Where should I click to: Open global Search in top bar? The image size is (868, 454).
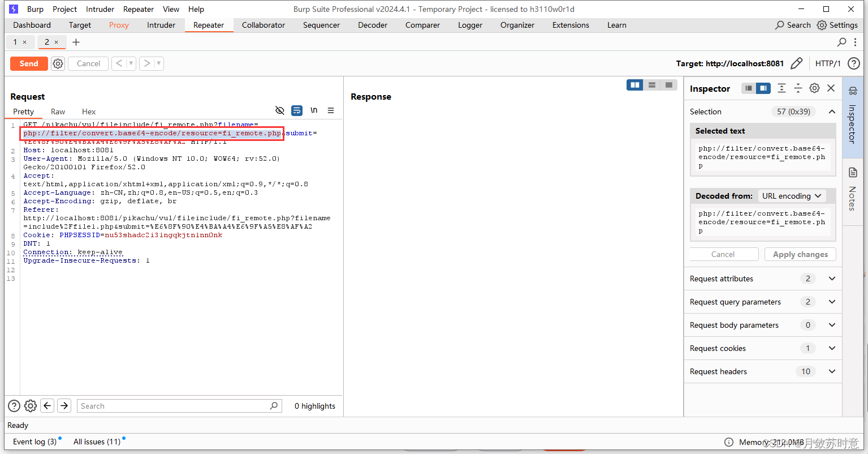(793, 25)
